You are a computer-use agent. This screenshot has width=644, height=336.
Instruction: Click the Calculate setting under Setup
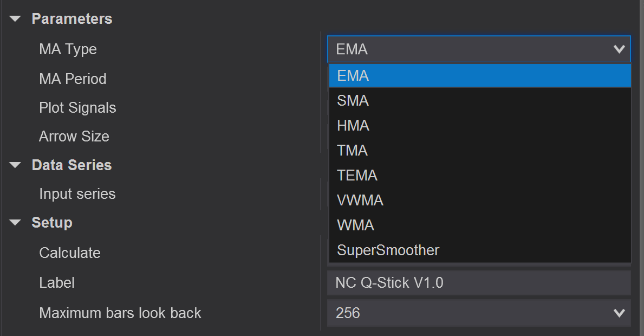pos(70,253)
